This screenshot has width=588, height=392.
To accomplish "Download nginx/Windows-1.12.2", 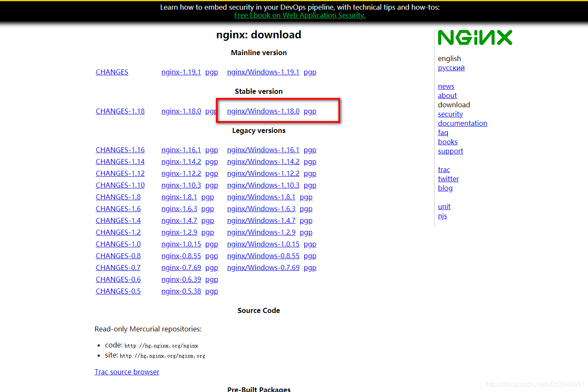I will click(263, 173).
